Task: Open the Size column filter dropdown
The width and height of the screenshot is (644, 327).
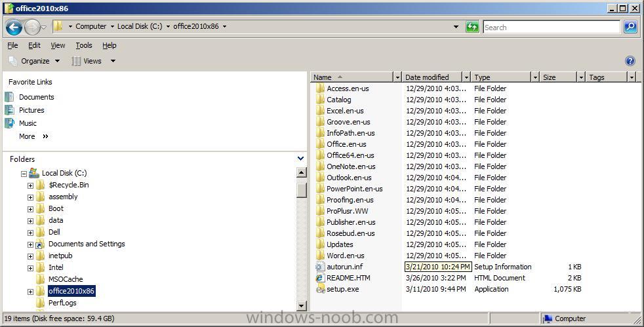Action: pos(581,77)
